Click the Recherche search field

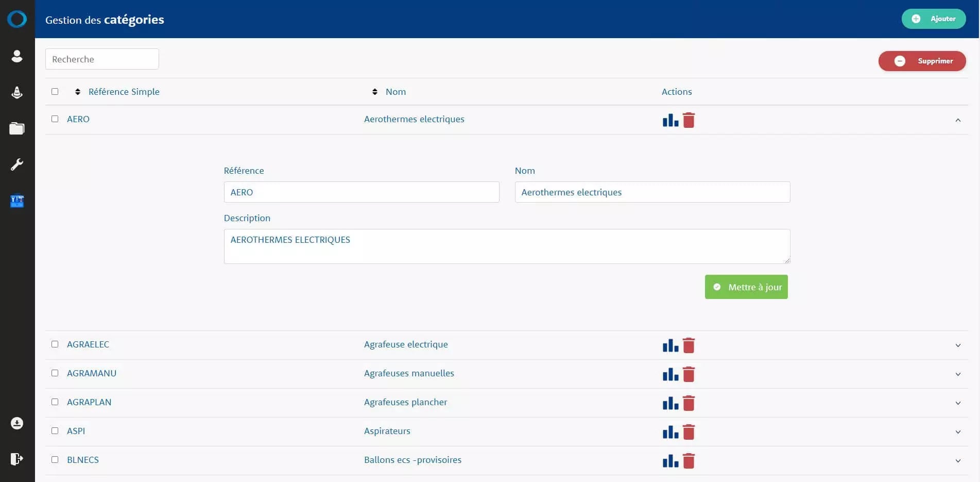102,59
